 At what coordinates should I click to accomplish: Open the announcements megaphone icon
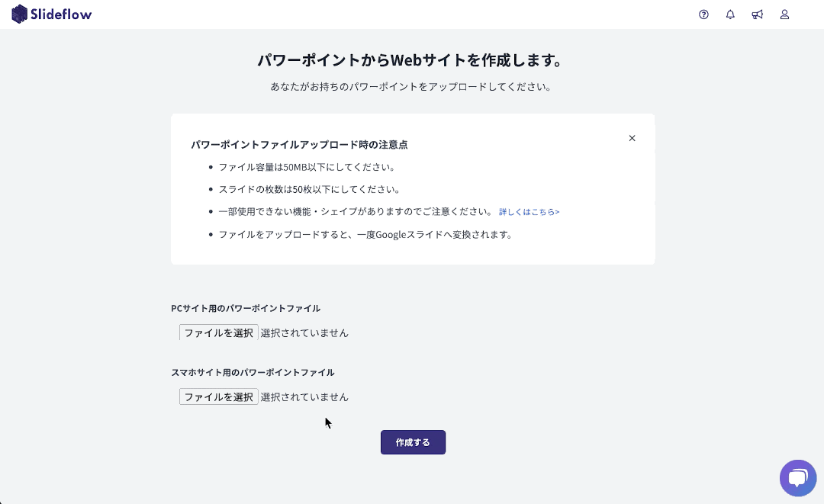757,14
